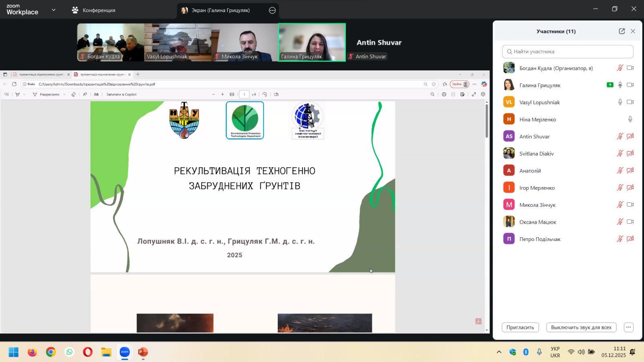Click the Пригласить button
This screenshot has width=644, height=362.
[520, 327]
